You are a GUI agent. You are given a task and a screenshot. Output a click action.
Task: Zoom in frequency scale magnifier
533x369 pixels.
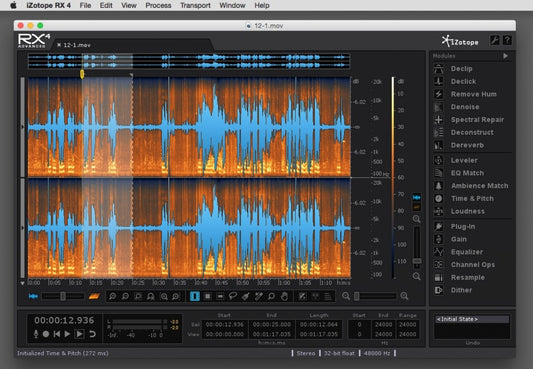tap(417, 219)
